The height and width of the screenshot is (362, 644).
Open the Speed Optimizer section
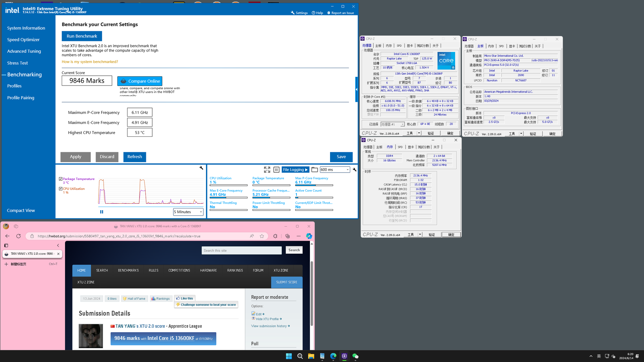click(x=23, y=40)
